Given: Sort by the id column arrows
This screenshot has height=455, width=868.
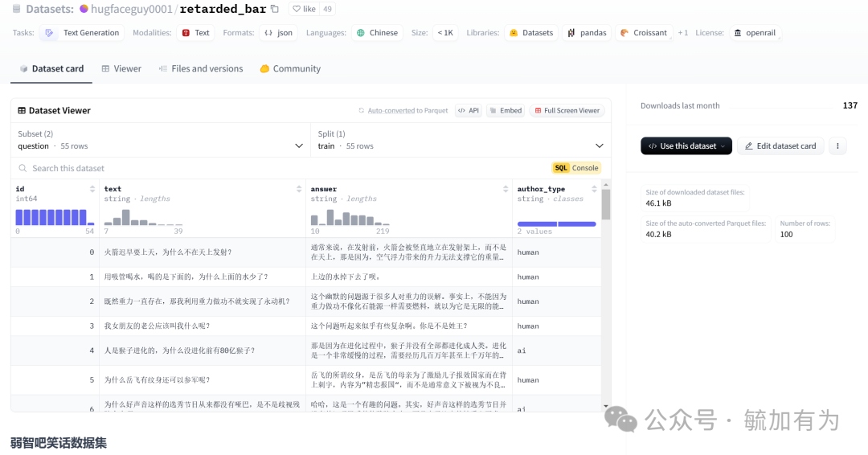Looking at the screenshot, I should coord(92,189).
